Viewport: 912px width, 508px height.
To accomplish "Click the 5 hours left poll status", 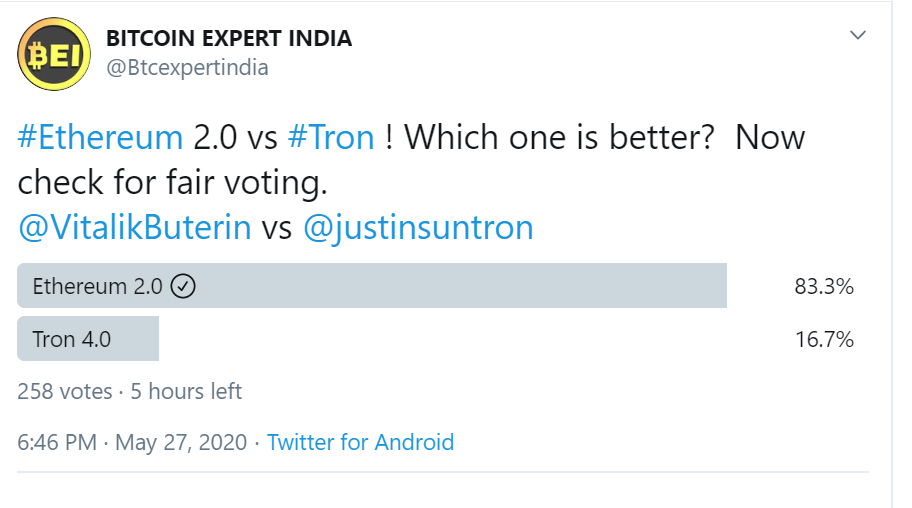I will (186, 392).
